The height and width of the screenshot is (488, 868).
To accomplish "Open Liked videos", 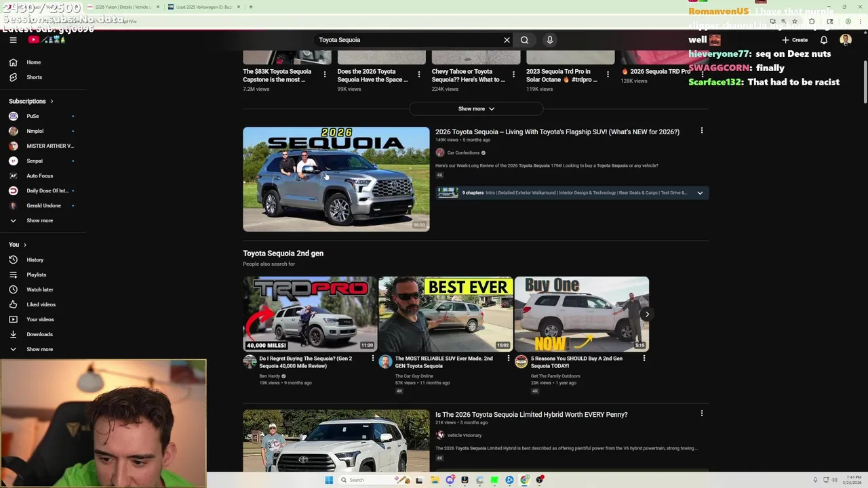I will 43,304.
